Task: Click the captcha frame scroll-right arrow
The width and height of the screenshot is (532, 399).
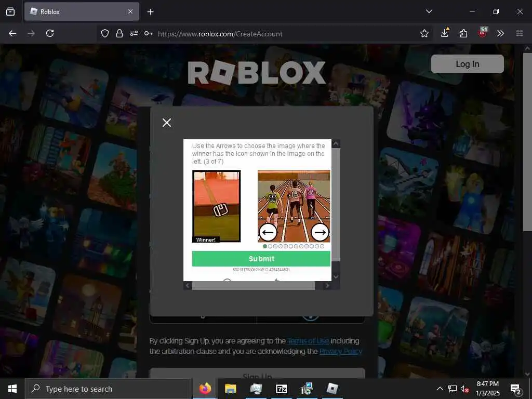Action: tap(327, 286)
